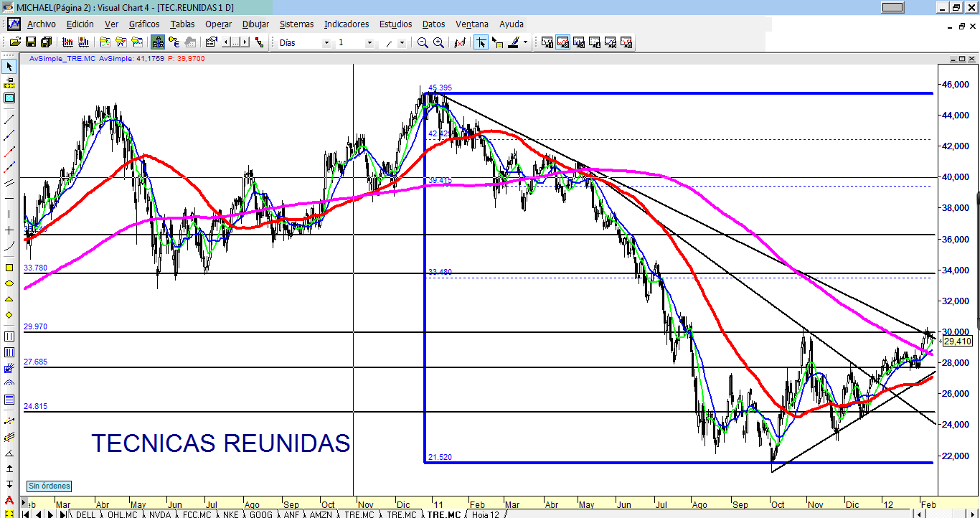This screenshot has width=980, height=518.
Task: Toggle the active chart window layout button
Action: 563,42
